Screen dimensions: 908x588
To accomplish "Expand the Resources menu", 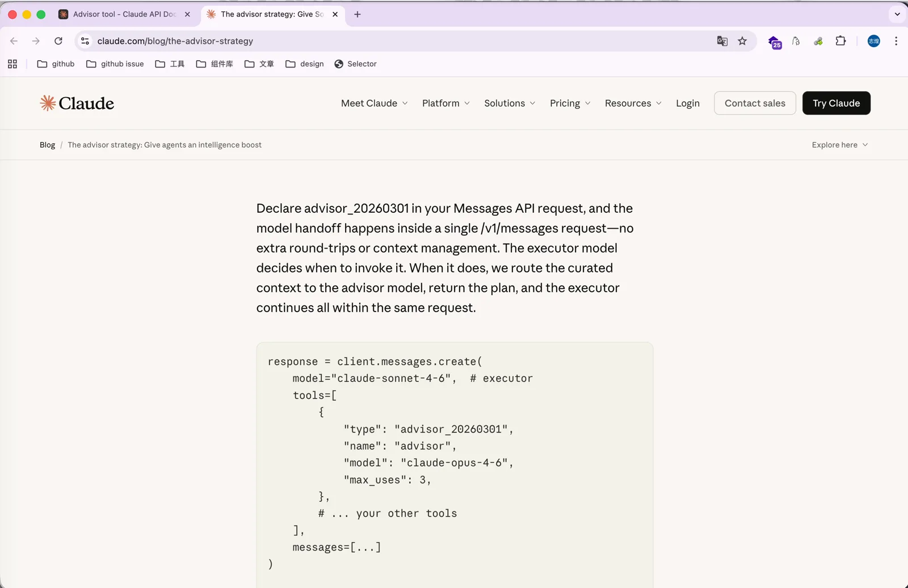I will 633,103.
